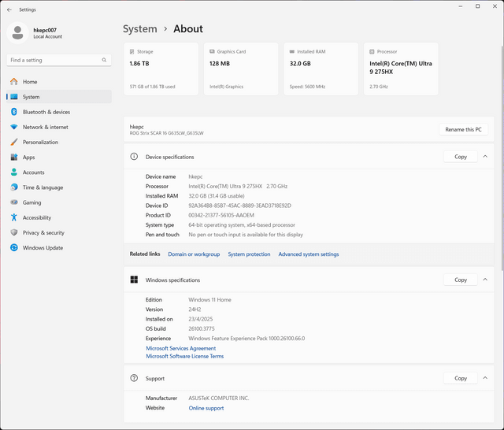Click the Time & language globe icon

pos(14,187)
